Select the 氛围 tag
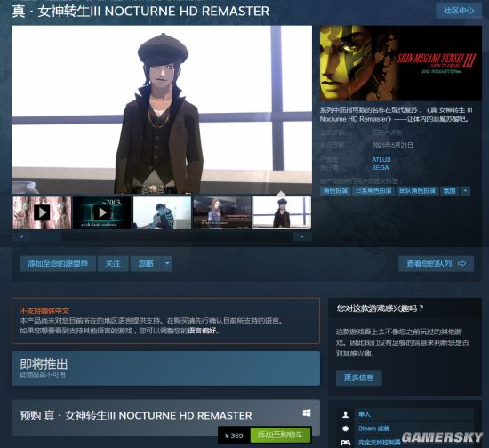 (x=449, y=190)
